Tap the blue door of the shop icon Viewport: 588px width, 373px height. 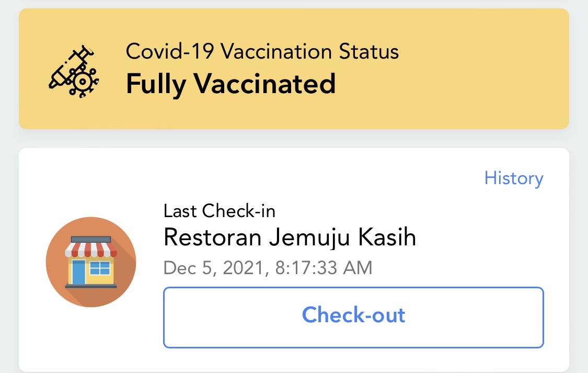[78, 272]
